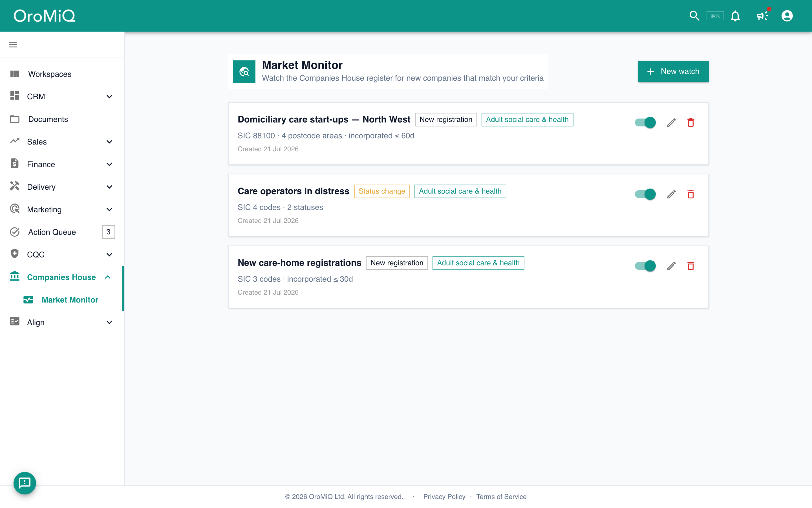Click the ⌘K shortcut badge
Screen dimensions: 812x508
[715, 16]
